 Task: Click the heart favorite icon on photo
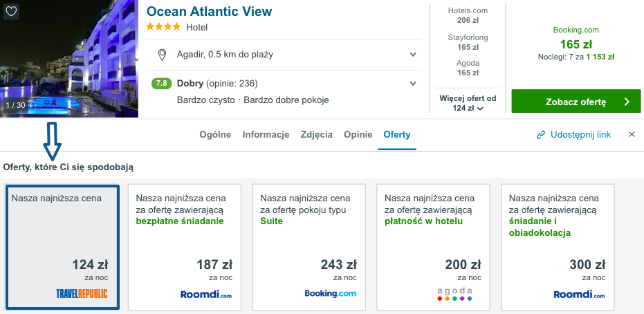point(12,11)
